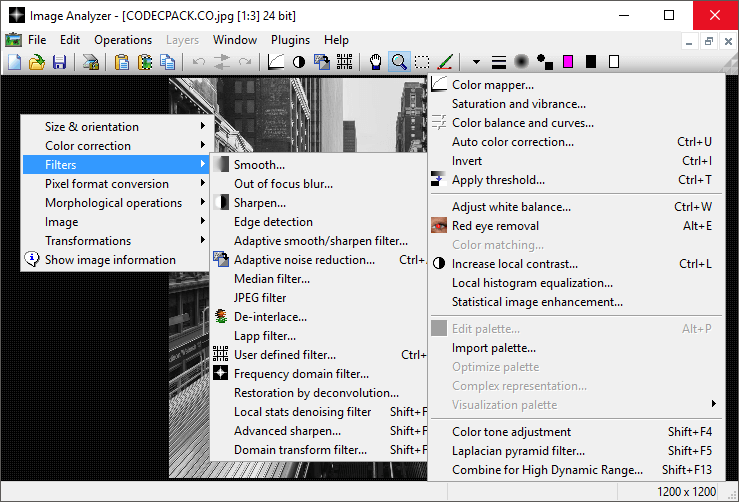Select the dotted rectangle selection tool
The width and height of the screenshot is (739, 502).
point(423,62)
